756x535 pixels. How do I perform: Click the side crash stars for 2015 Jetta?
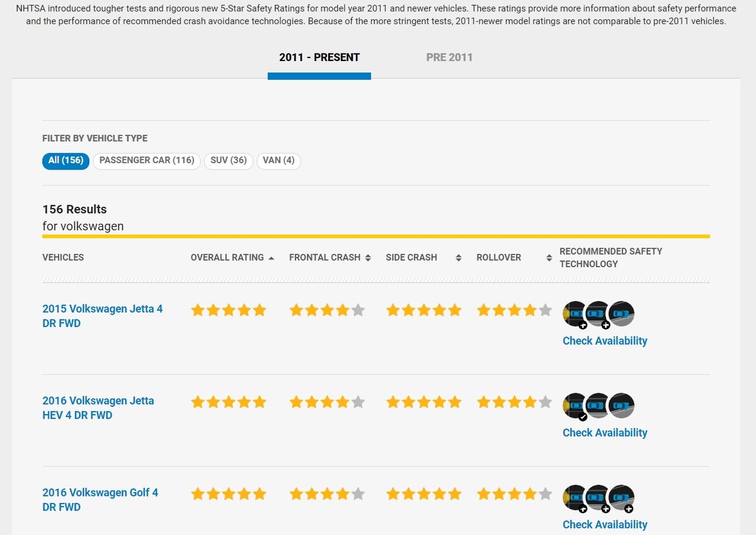coord(424,310)
